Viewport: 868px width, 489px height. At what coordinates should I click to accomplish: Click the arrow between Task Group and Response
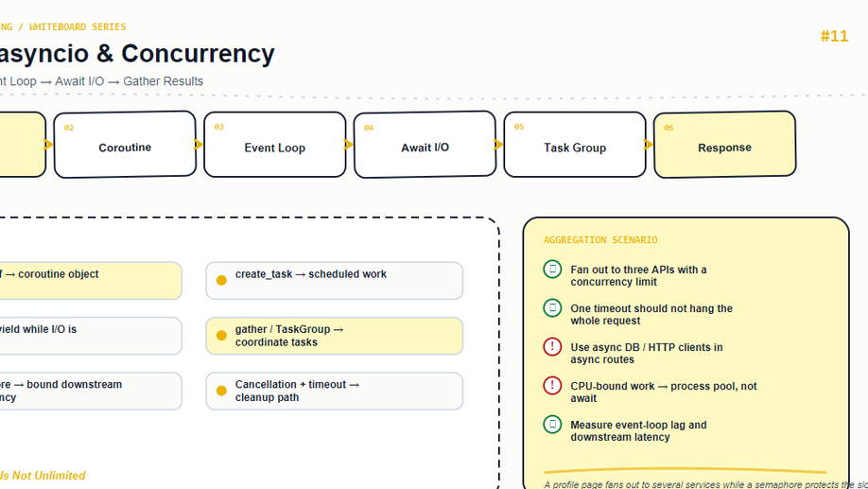point(649,145)
